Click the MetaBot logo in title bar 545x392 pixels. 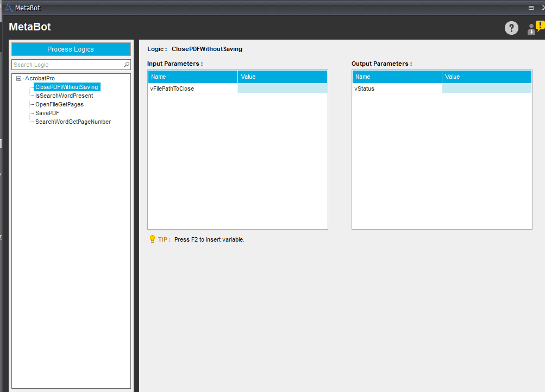pos(9,8)
